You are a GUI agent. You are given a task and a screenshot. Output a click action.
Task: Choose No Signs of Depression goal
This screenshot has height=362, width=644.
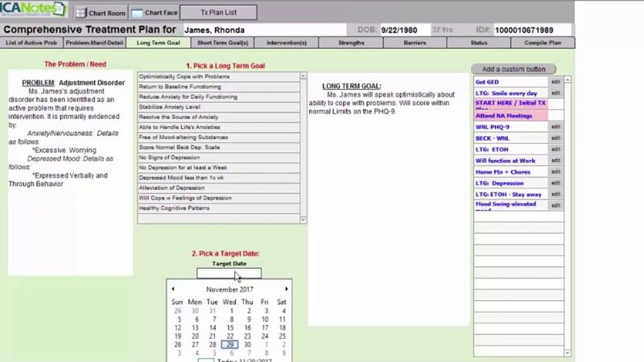[218, 158]
